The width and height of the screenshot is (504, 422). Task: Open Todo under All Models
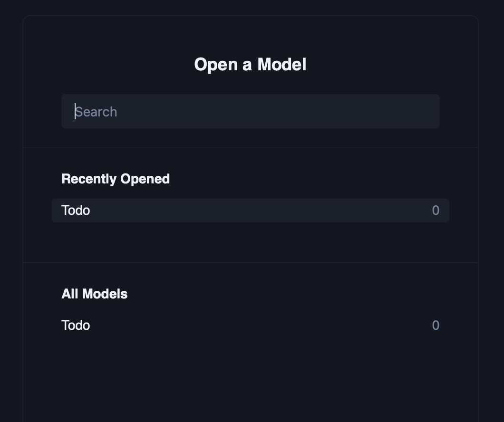click(250, 326)
